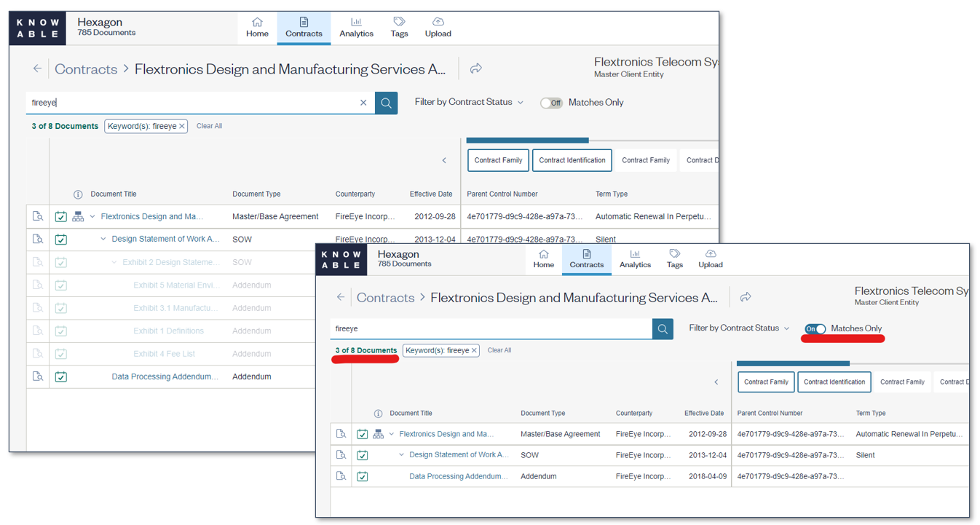The width and height of the screenshot is (980, 525).
Task: Open Filter by Contract Status dropdown in the front window
Action: pyautogui.click(x=738, y=328)
